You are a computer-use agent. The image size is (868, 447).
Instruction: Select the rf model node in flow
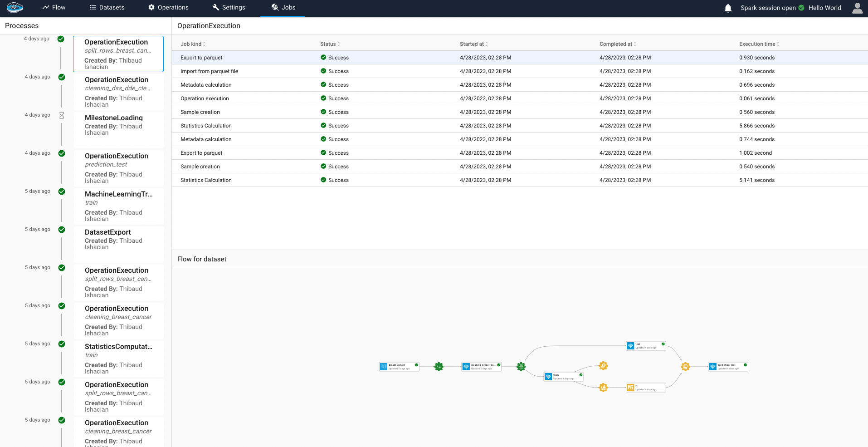[x=646, y=388]
